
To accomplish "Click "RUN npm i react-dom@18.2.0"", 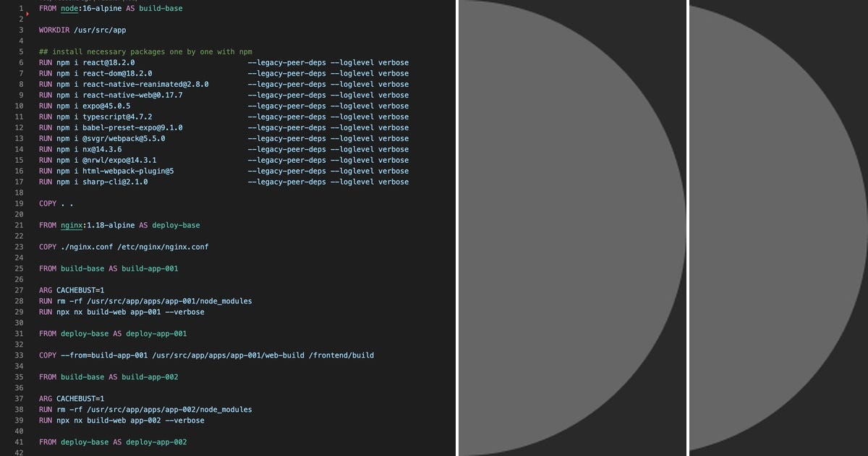I will pyautogui.click(x=95, y=74).
